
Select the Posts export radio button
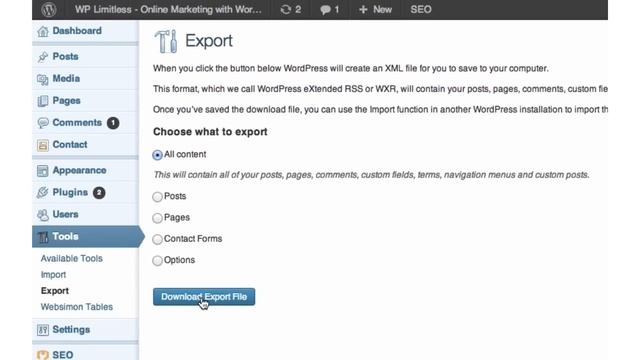[x=157, y=197]
